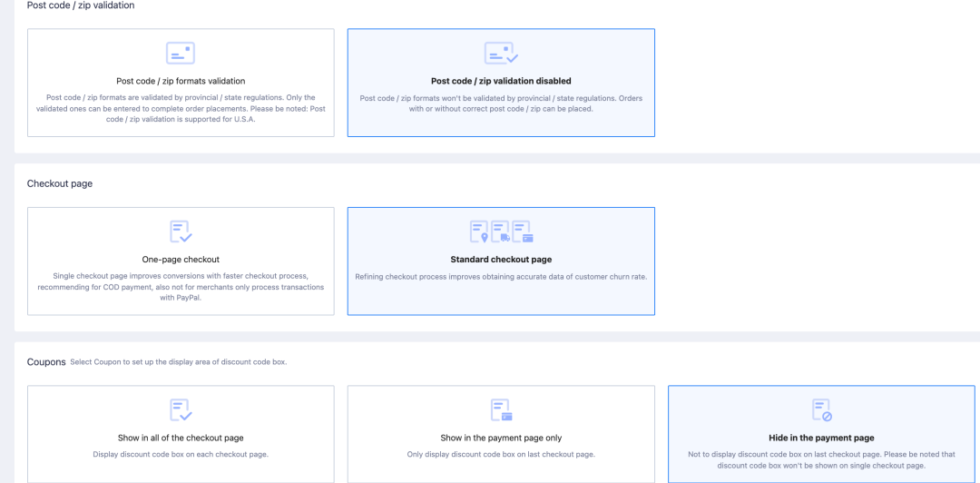Select Post code / zip validation disabled option
This screenshot has height=483, width=980.
pyautogui.click(x=501, y=83)
